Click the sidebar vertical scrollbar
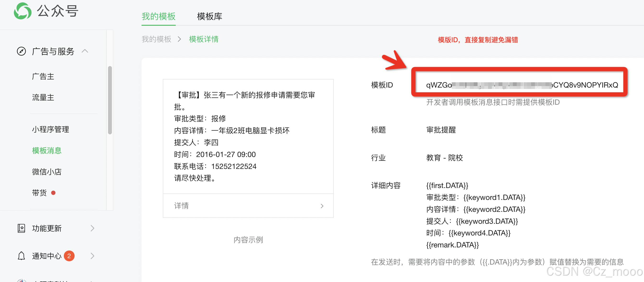644x282 pixels. pos(110,100)
